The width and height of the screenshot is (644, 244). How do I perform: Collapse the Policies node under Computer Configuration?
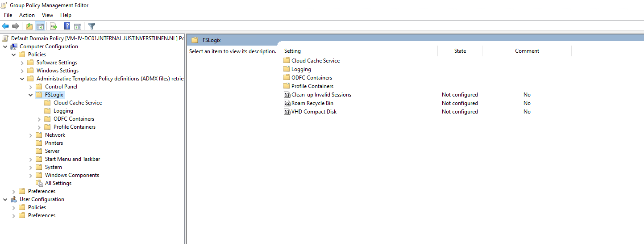[x=14, y=55]
